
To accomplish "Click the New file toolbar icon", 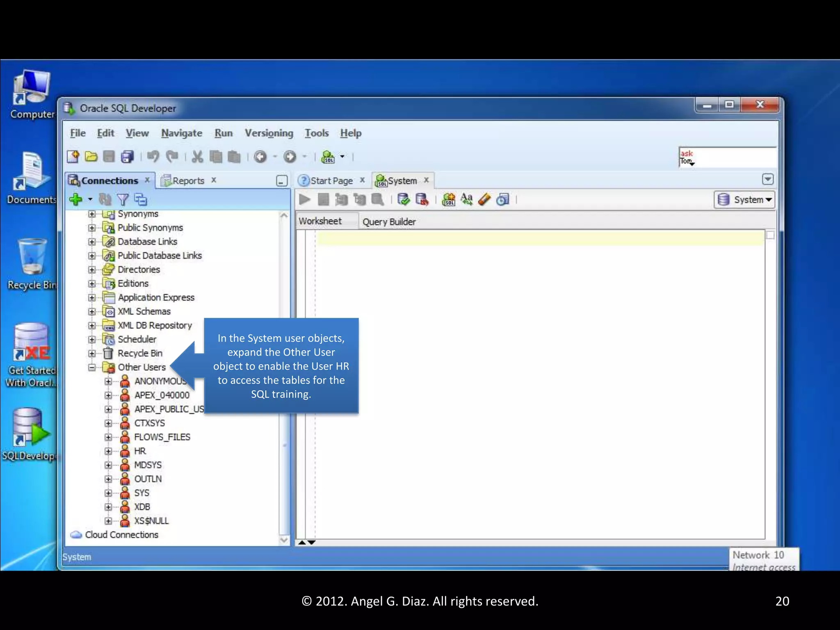I will 73,156.
